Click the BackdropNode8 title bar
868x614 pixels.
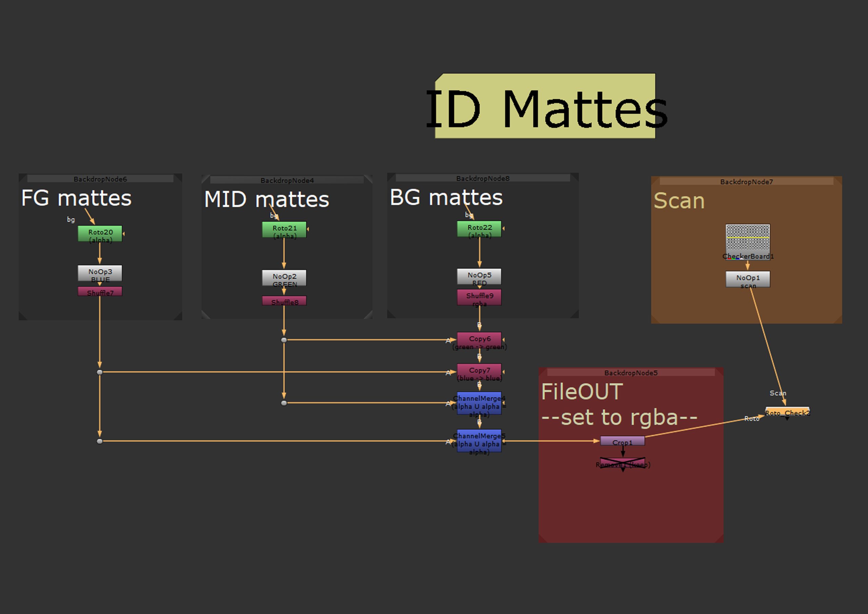483,178
